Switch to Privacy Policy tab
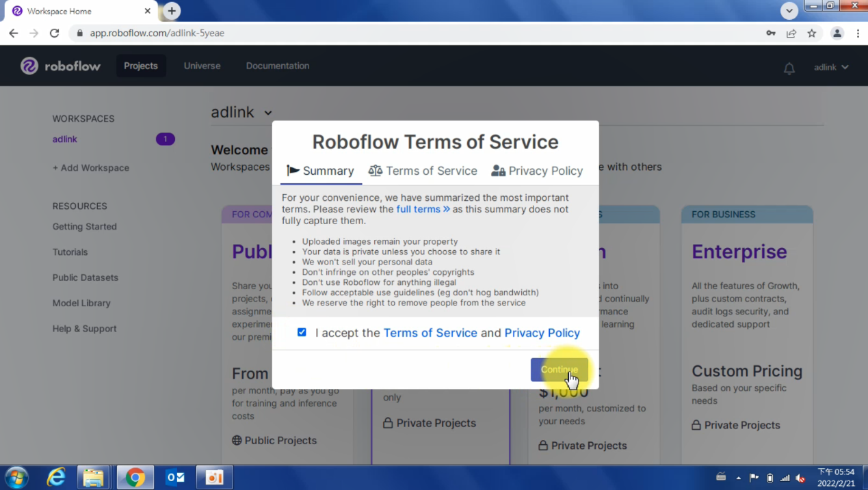 (537, 171)
